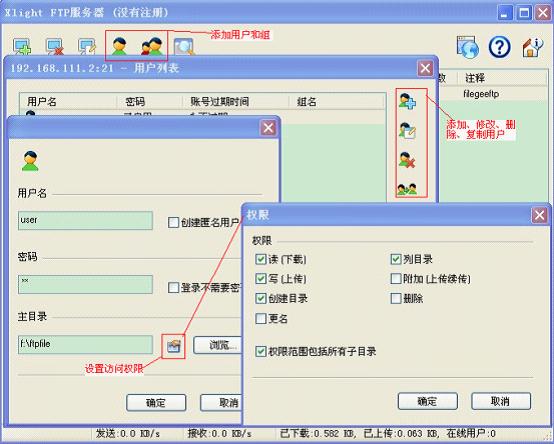Minimize the Xlight FTP main window

(505, 13)
